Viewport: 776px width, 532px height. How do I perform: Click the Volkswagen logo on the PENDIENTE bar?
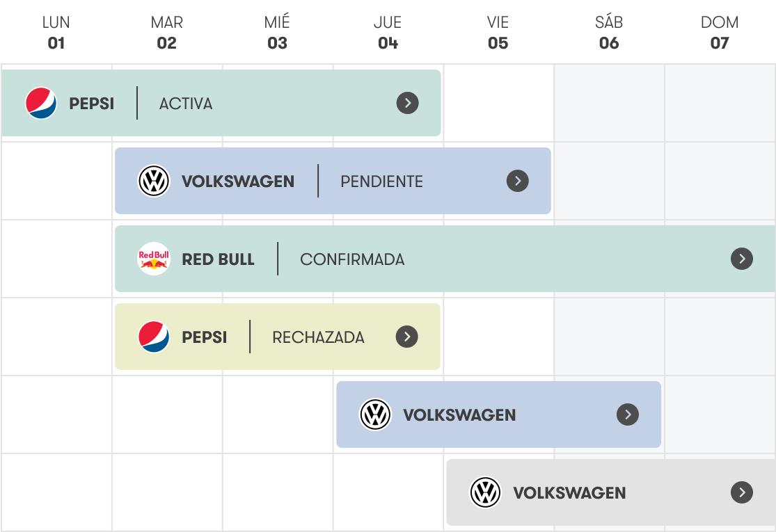[153, 181]
